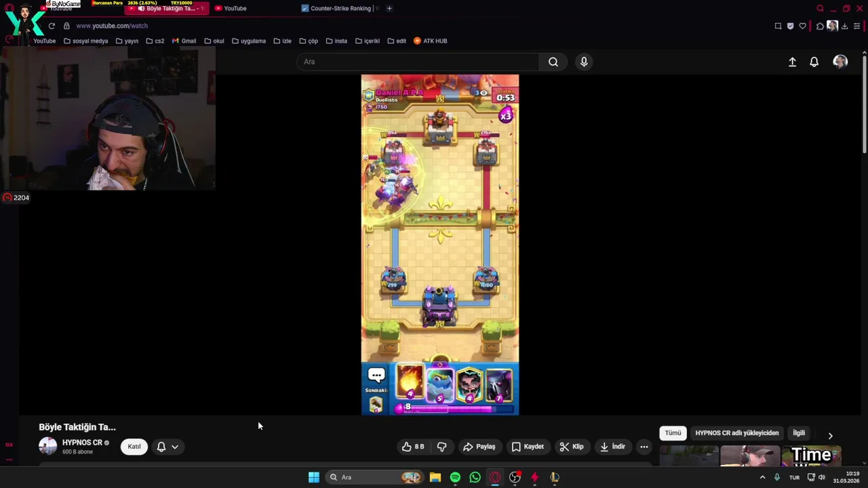Select the Tümü filter chip
This screenshot has width=868, height=488.
click(673, 433)
